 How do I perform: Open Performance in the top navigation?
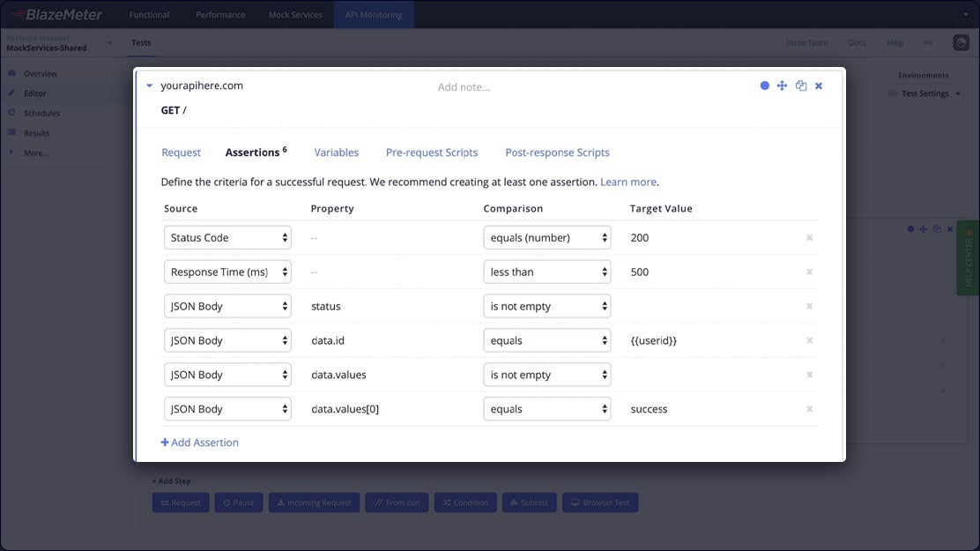220,14
